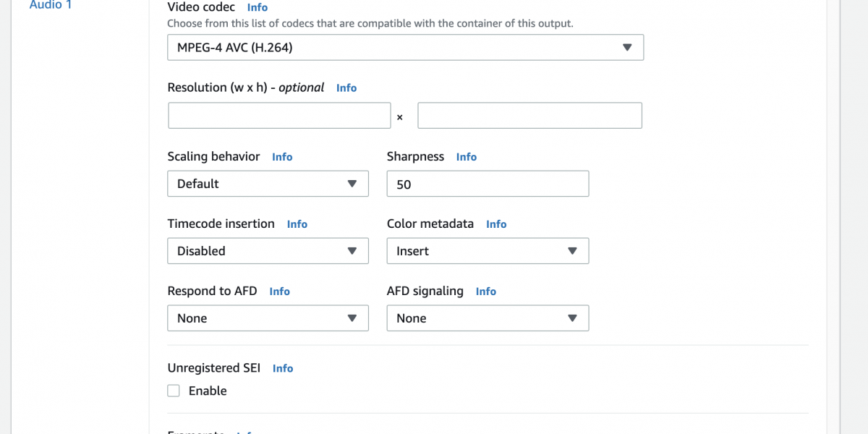
Task: Open Info for Resolution setting
Action: (x=346, y=88)
